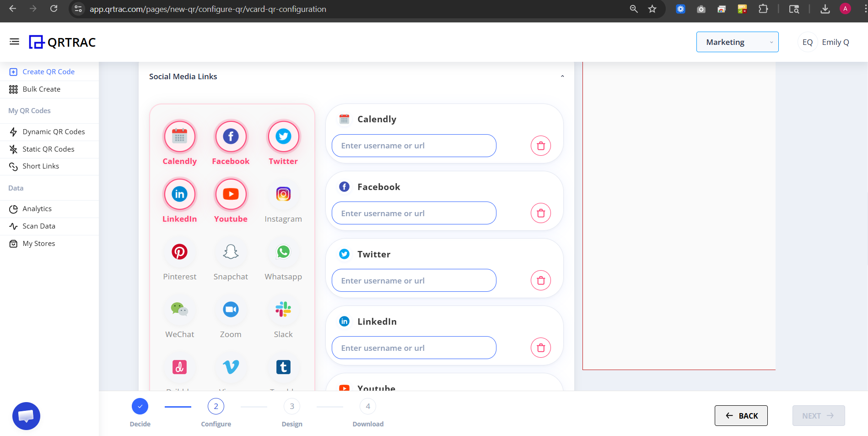Open the sidebar hamburger menu
Screen dimensions: 868x436
(14, 41)
